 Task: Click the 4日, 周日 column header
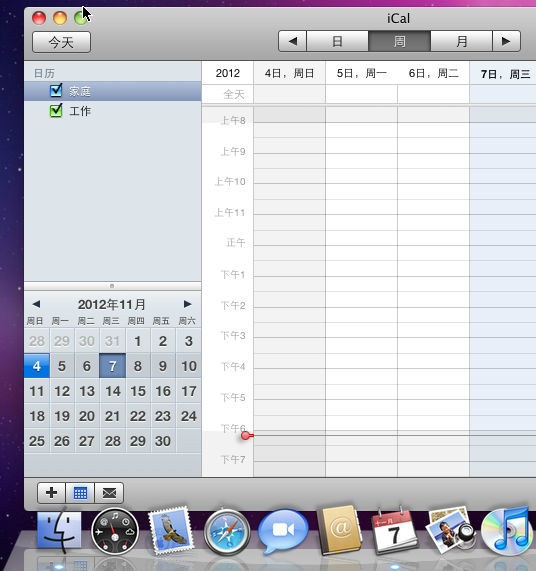[289, 73]
